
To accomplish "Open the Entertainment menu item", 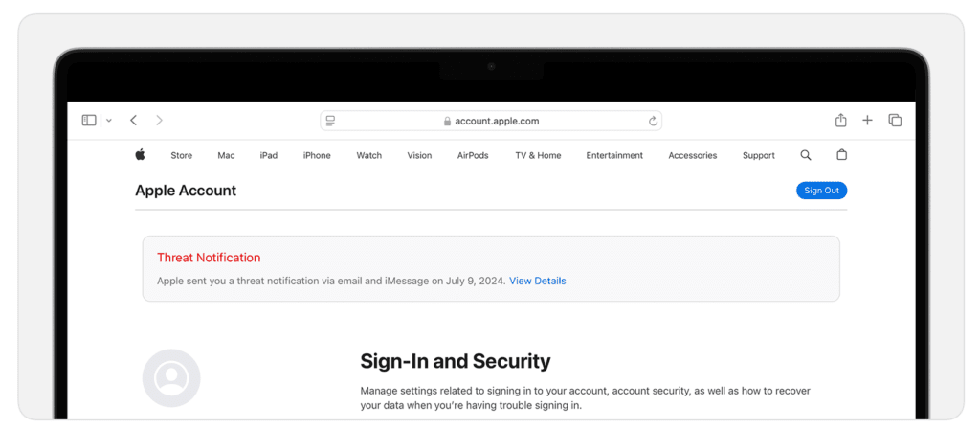I will 614,156.
